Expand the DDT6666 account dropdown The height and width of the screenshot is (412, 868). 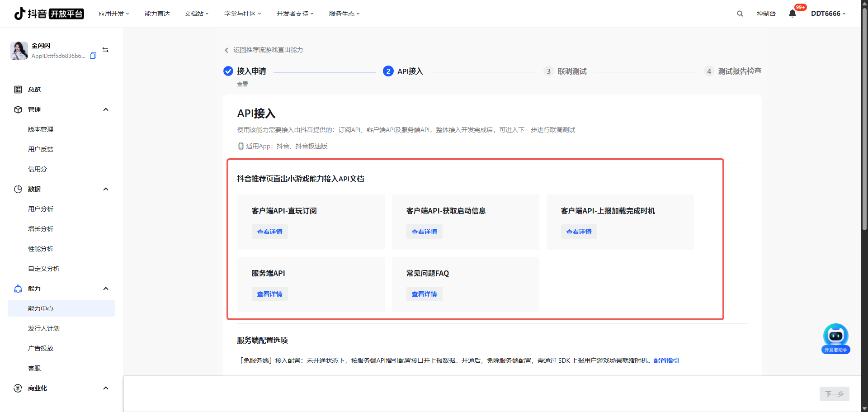coord(828,14)
